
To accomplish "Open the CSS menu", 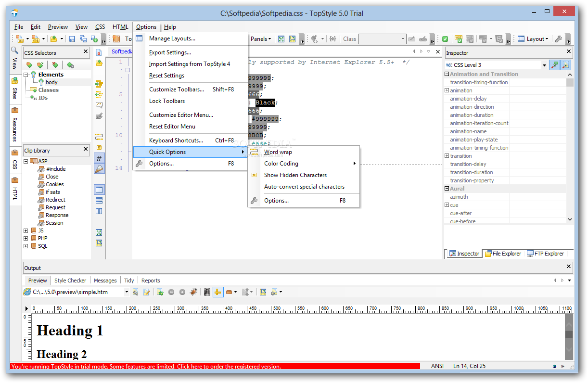I will (100, 27).
